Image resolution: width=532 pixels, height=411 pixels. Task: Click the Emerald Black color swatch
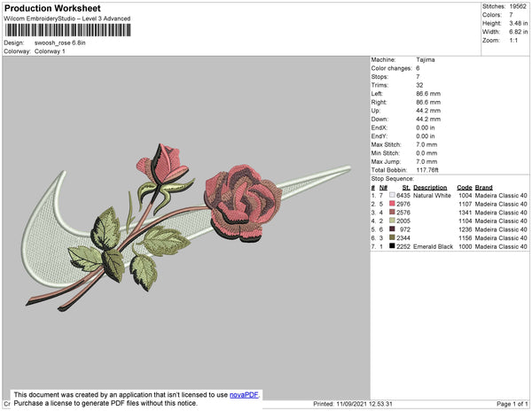pyautogui.click(x=392, y=246)
